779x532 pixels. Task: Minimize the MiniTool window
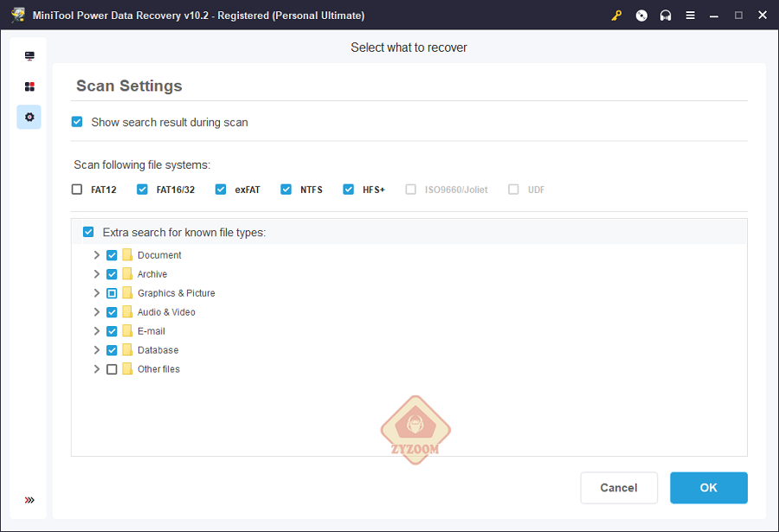tap(714, 16)
